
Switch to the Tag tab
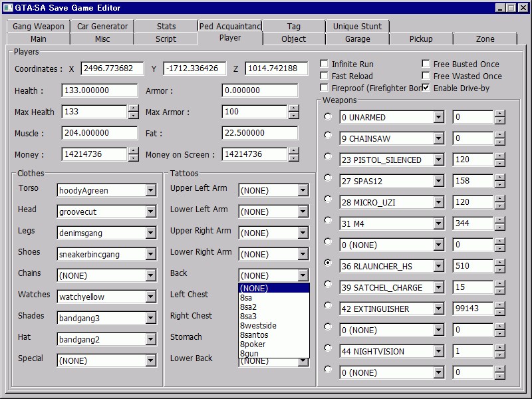coord(294,26)
